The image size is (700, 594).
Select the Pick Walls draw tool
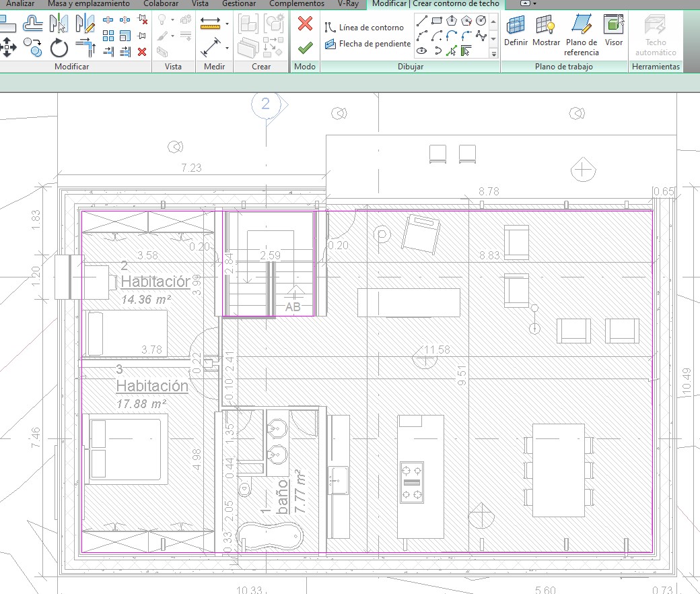466,51
